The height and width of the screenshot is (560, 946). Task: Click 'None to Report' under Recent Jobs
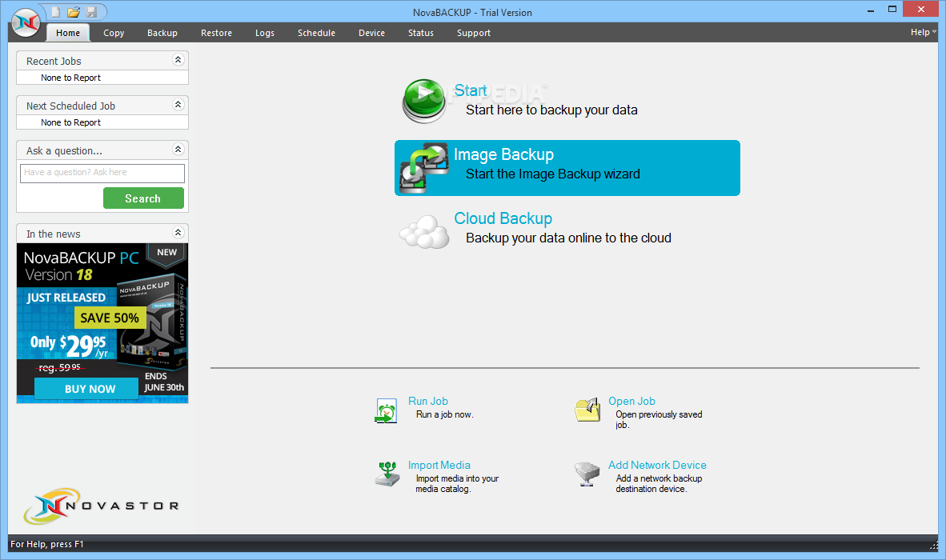click(70, 78)
